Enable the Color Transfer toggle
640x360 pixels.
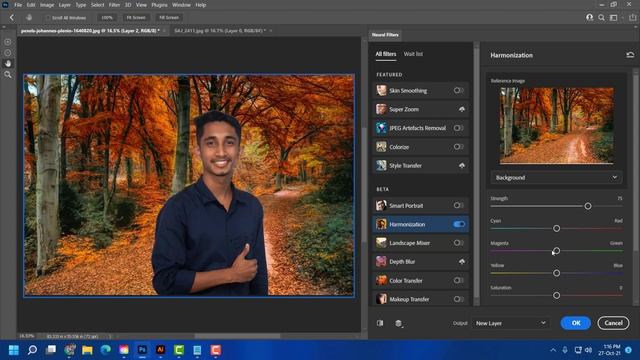coord(458,280)
